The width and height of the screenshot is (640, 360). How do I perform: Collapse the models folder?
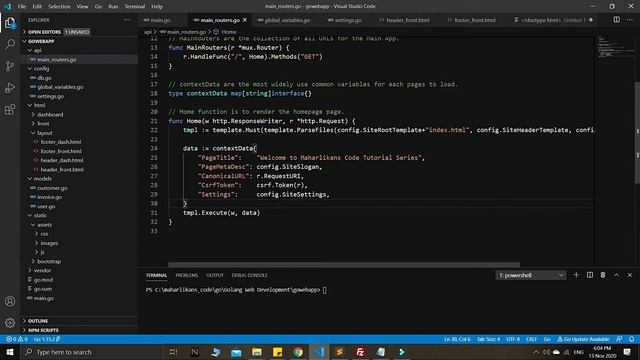pyautogui.click(x=42, y=179)
